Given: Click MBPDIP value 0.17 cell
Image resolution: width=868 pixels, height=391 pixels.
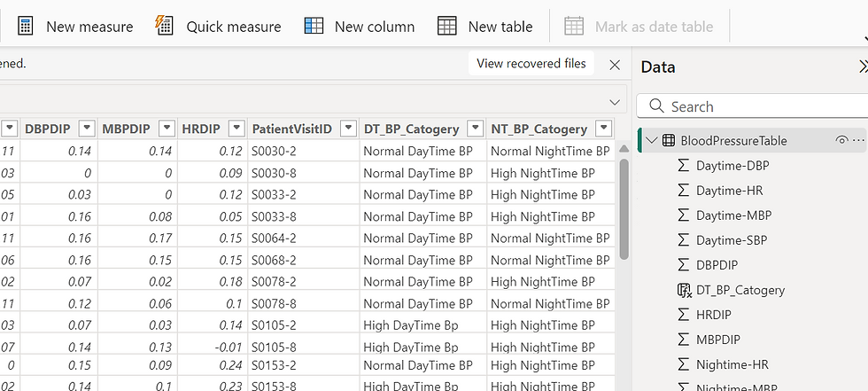Looking at the screenshot, I should (x=137, y=239).
